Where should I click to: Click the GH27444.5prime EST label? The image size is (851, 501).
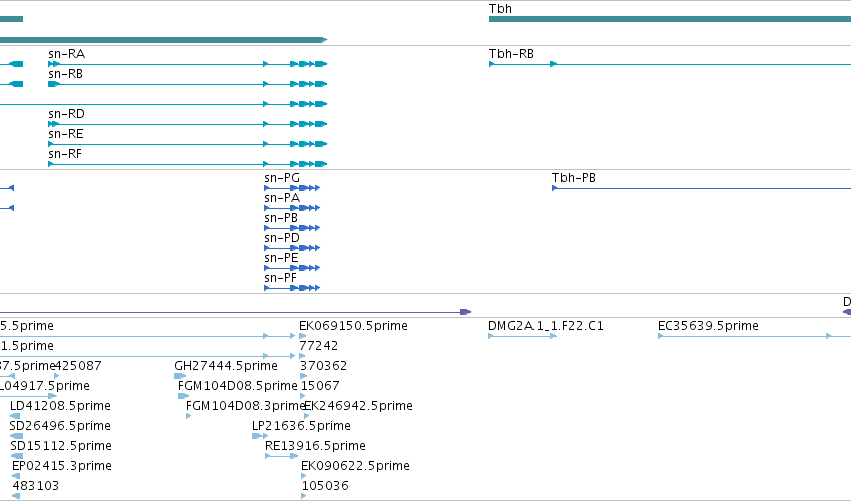pos(226,366)
